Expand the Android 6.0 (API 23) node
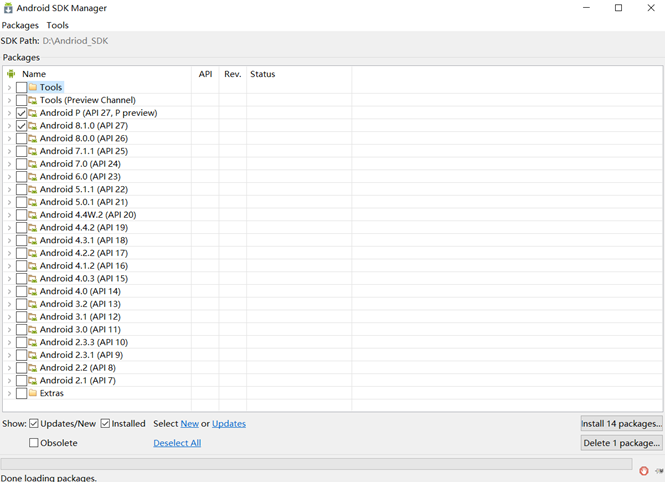 click(9, 177)
